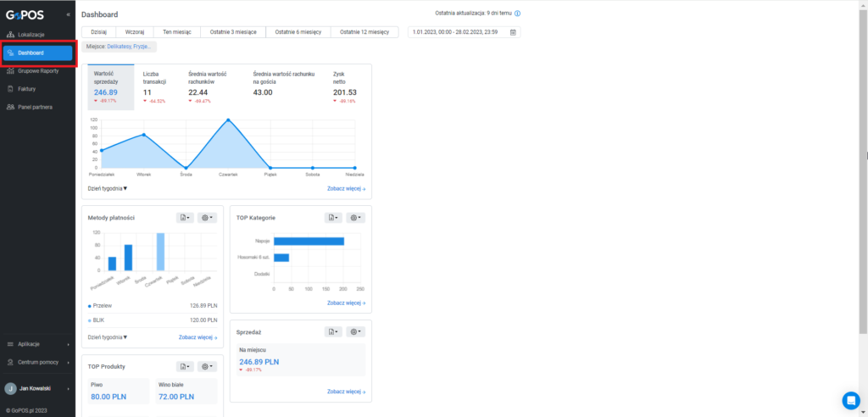Image resolution: width=868 pixels, height=417 pixels.
Task: Click Zobacz więcej in TOP Kategorie
Action: pyautogui.click(x=346, y=303)
